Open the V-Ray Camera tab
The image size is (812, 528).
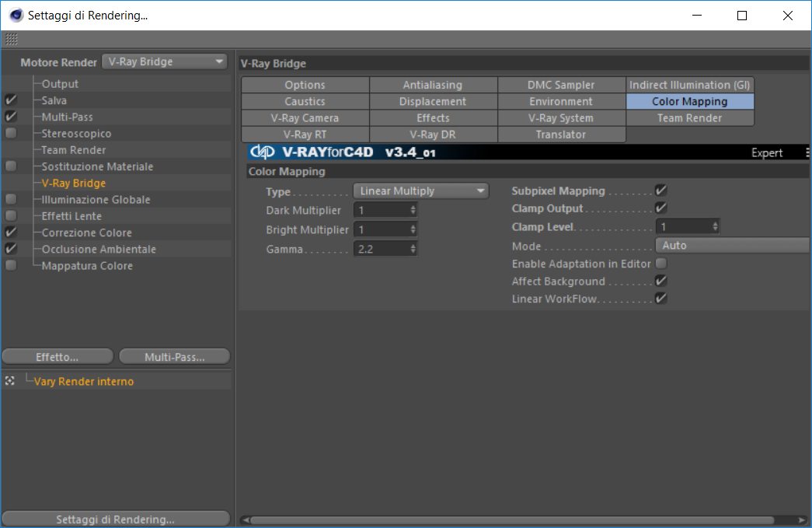coord(305,117)
